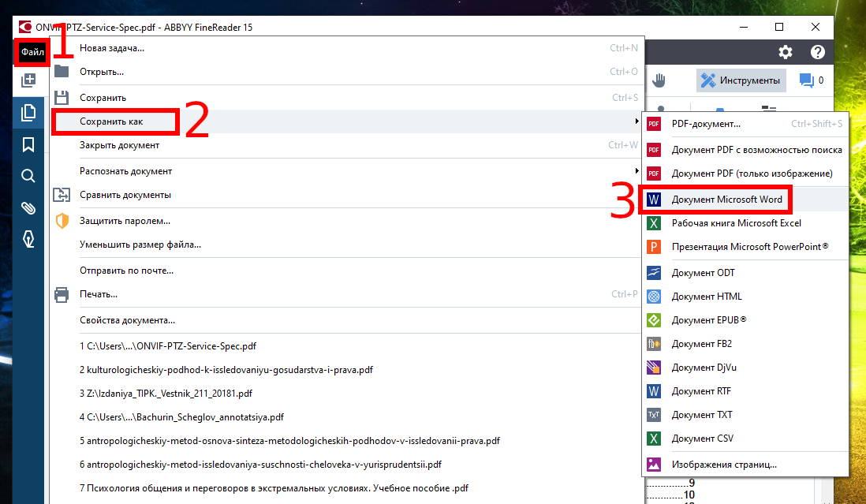Save as Документ Microsoft Word
The image size is (866, 504).
pos(745,200)
